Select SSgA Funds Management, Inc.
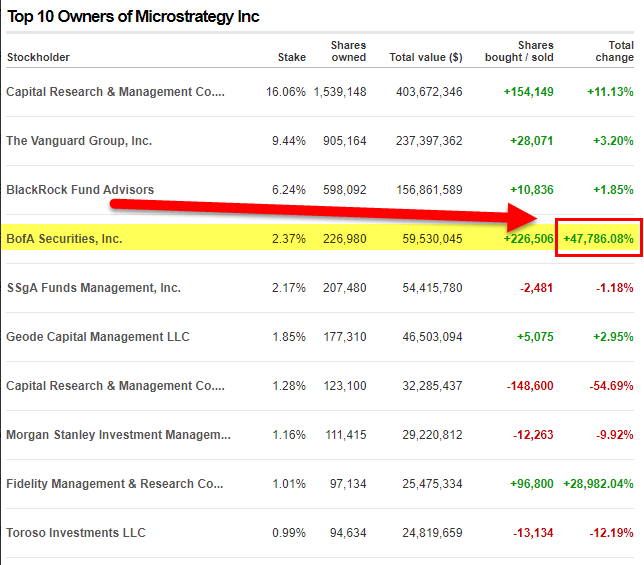 [93, 288]
